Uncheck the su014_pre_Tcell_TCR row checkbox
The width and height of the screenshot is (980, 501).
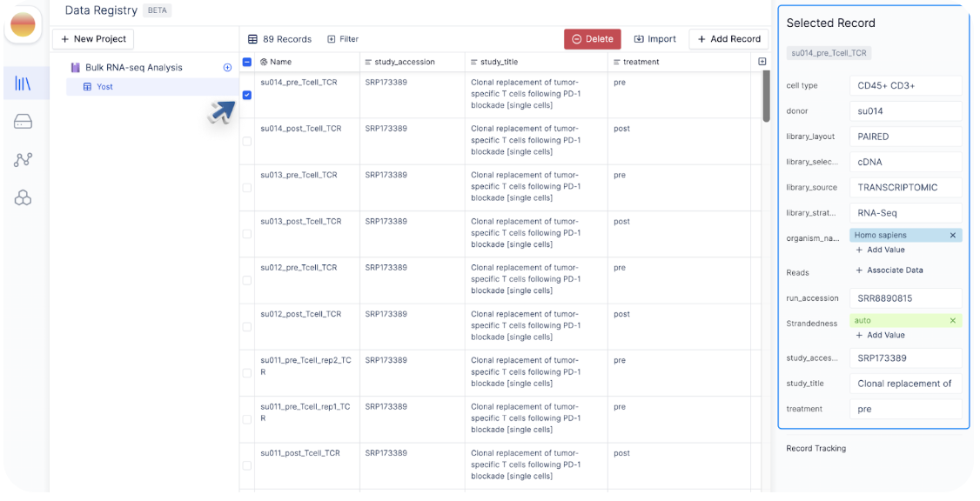point(247,95)
